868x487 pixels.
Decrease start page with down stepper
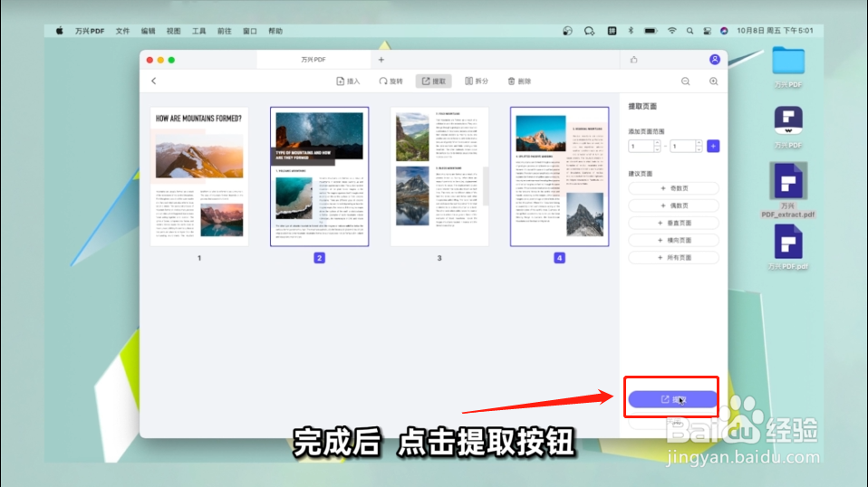coord(657,149)
